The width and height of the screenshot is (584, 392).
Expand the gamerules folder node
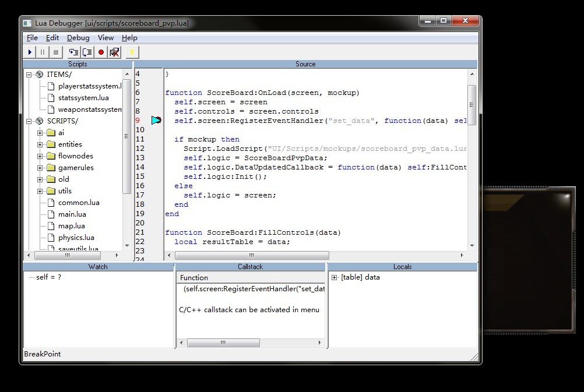pyautogui.click(x=40, y=168)
